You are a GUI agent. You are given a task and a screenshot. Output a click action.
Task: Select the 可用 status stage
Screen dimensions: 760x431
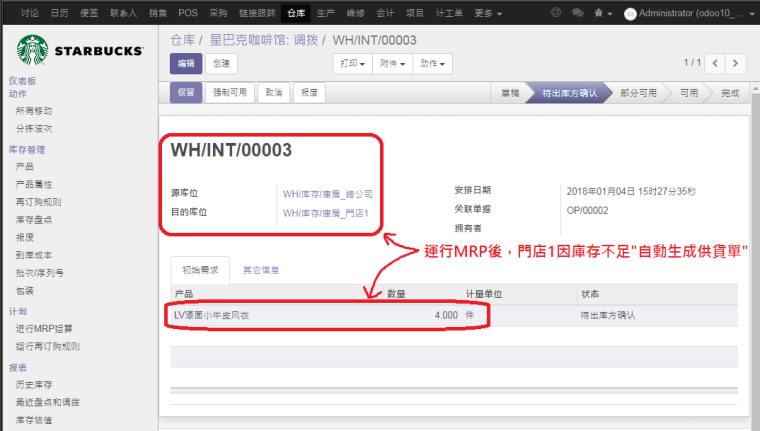689,93
